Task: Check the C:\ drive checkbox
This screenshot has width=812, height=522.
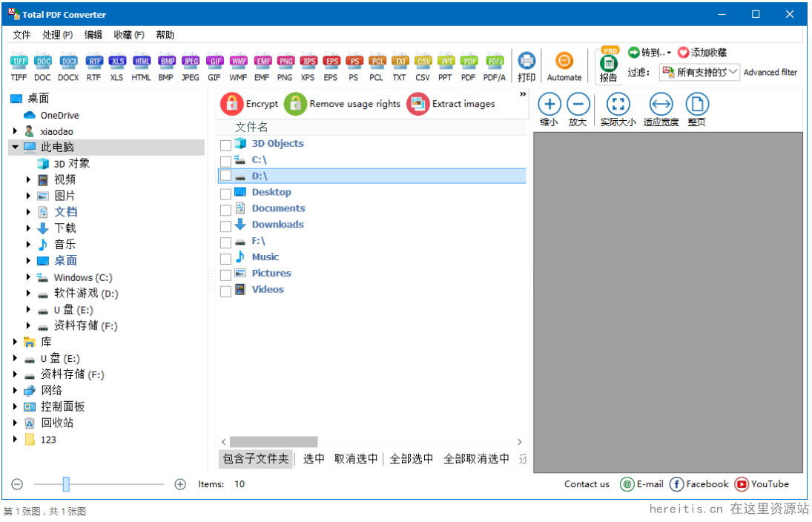Action: pos(225,162)
